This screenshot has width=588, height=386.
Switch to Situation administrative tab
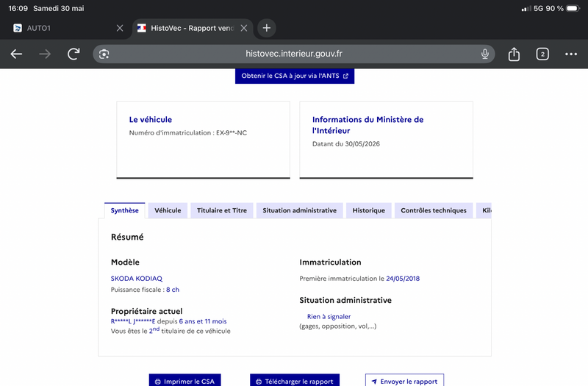tap(299, 210)
